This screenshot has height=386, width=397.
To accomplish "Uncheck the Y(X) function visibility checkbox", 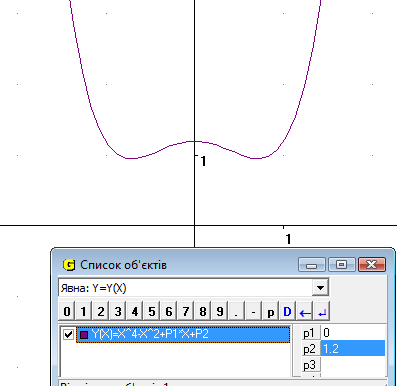I will tap(68, 334).
